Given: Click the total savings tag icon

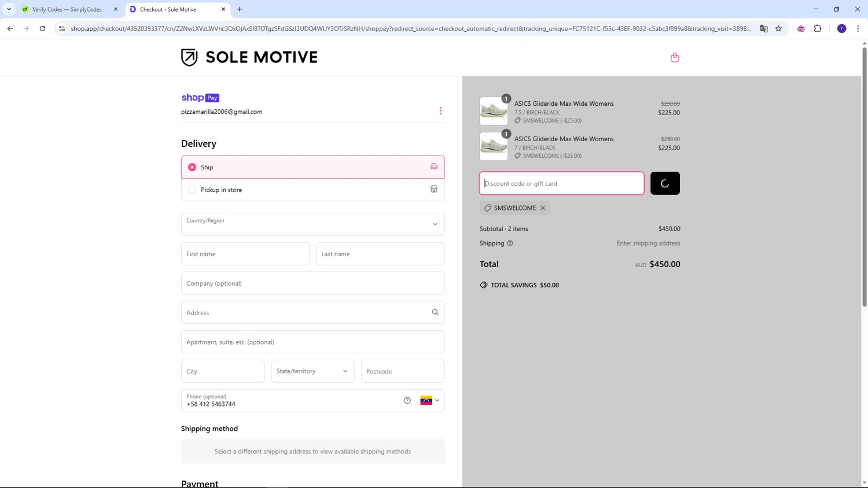Looking at the screenshot, I should click(x=484, y=285).
